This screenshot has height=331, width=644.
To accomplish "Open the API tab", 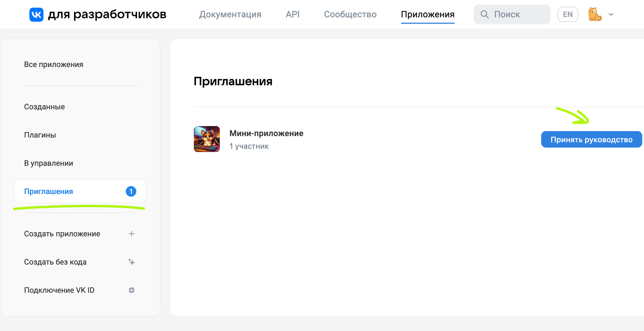I will click(293, 14).
